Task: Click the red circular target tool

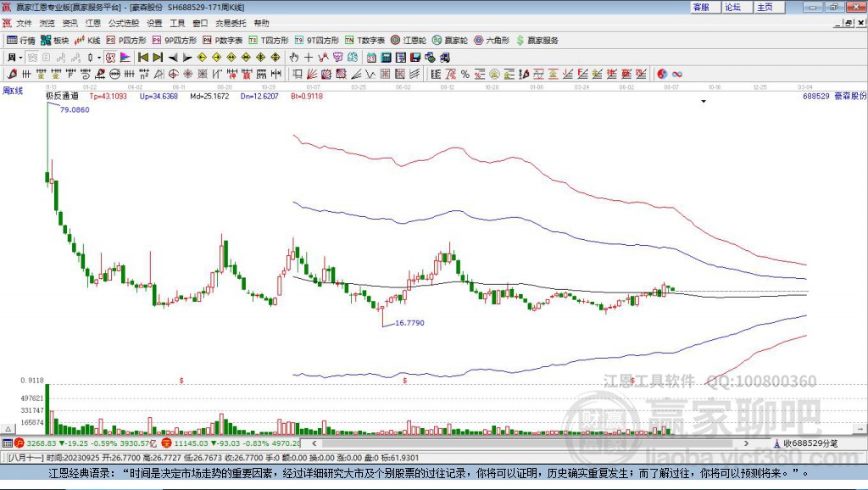Action: (173, 74)
